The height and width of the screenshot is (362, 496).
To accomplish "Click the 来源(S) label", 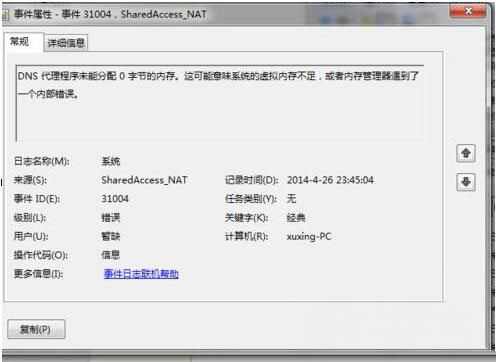I will click(30, 180).
